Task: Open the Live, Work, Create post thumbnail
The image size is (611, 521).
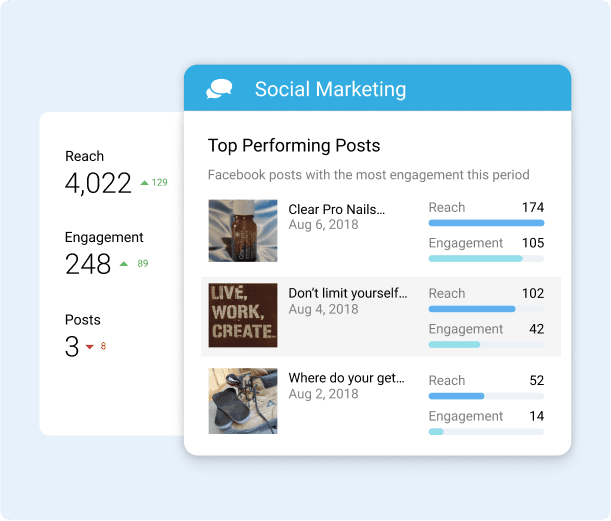Action: (243, 315)
